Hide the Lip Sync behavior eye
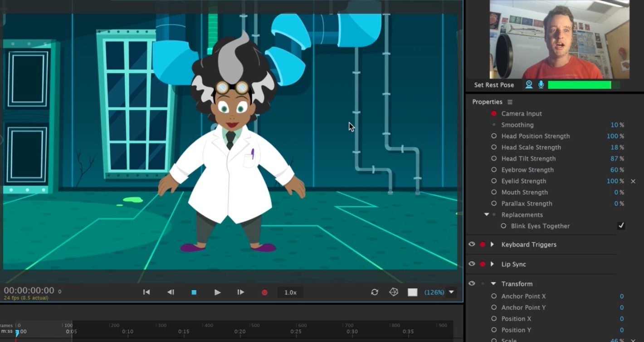This screenshot has height=342, width=644. [x=472, y=264]
